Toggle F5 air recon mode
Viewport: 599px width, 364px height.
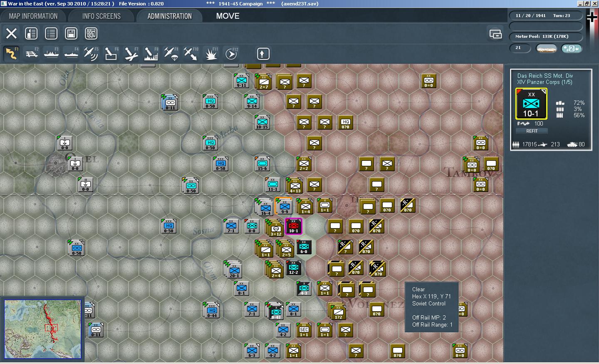(x=91, y=54)
